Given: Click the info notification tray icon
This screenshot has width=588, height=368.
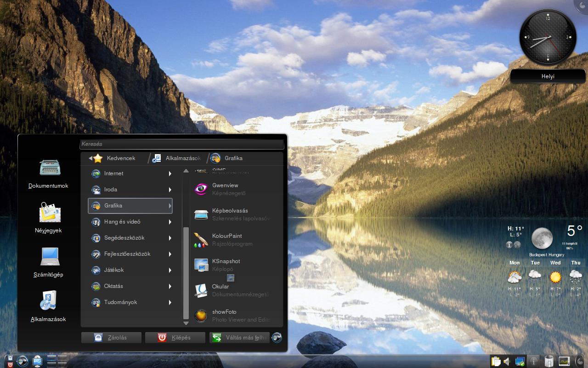Looking at the screenshot, I should [533, 361].
